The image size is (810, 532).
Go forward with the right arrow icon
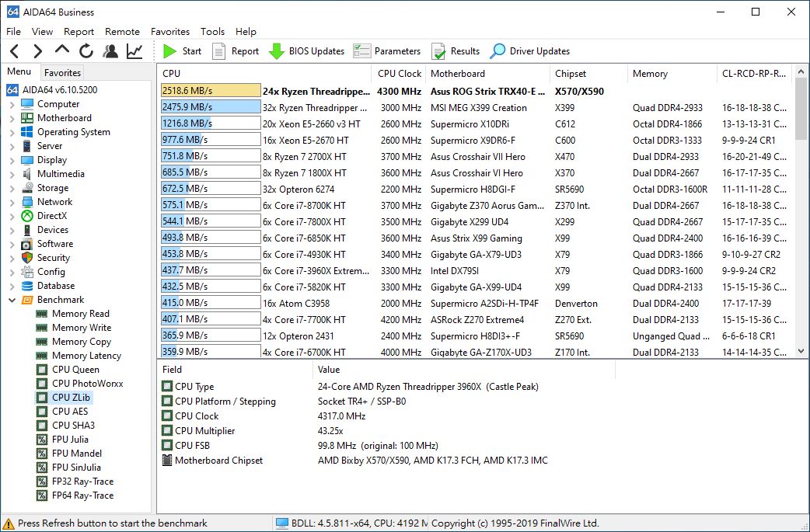click(38, 51)
